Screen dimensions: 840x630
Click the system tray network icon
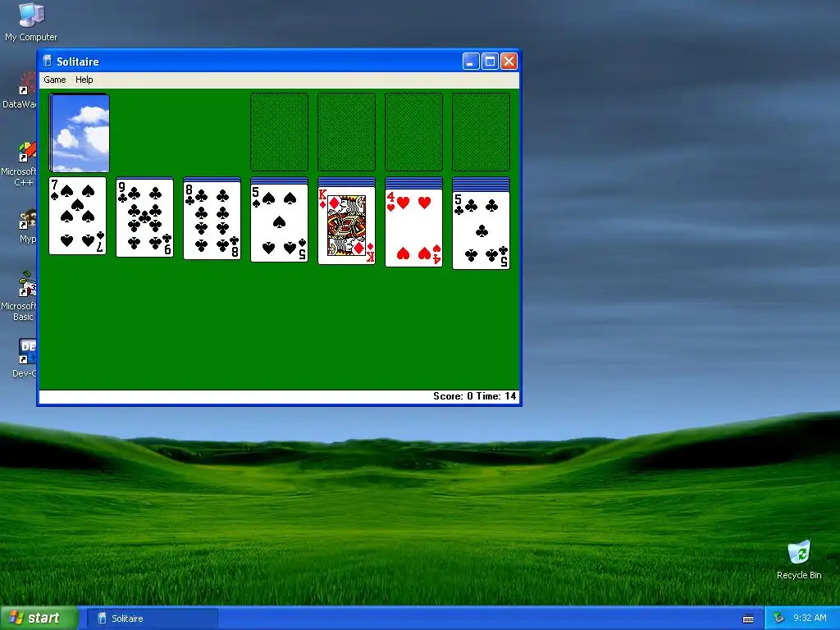778,619
